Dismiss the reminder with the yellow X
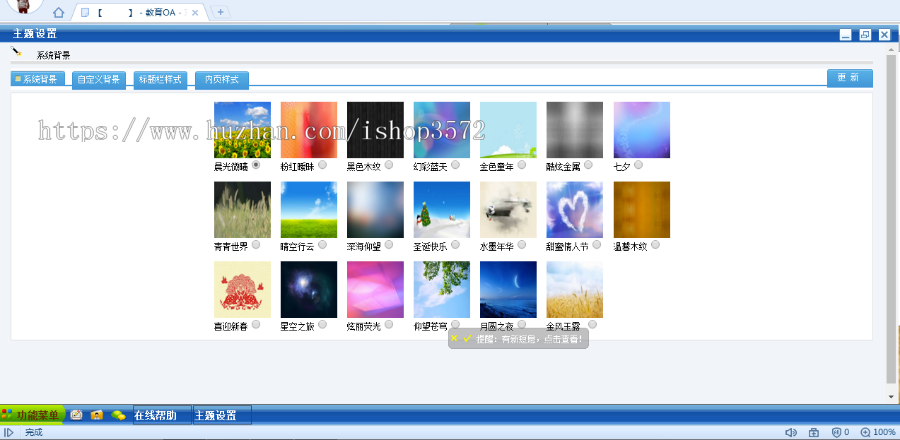 [x=454, y=338]
